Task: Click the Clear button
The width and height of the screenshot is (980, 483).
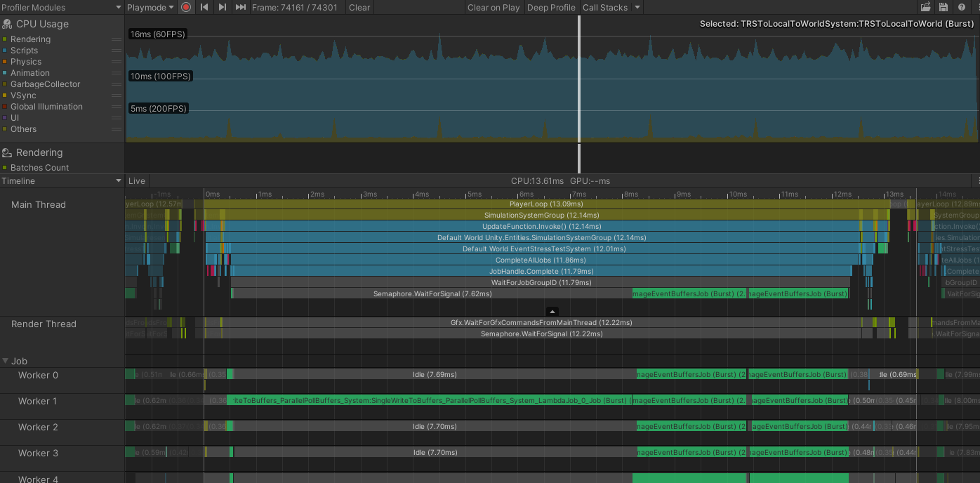Action: [x=359, y=7]
